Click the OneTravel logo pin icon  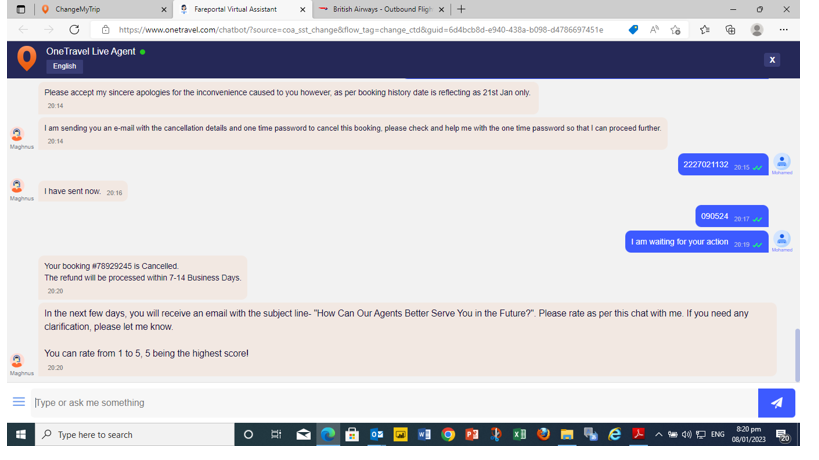click(x=27, y=57)
